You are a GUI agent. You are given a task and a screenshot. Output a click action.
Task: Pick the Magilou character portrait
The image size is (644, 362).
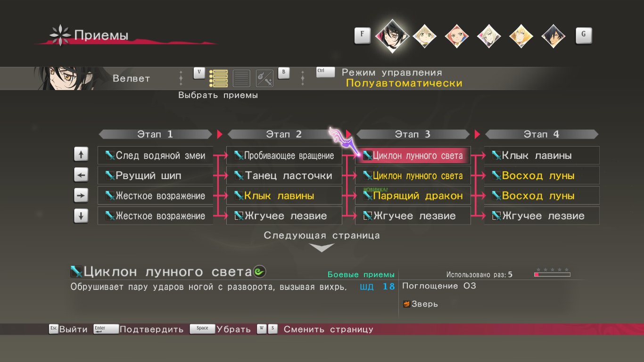[x=489, y=36]
